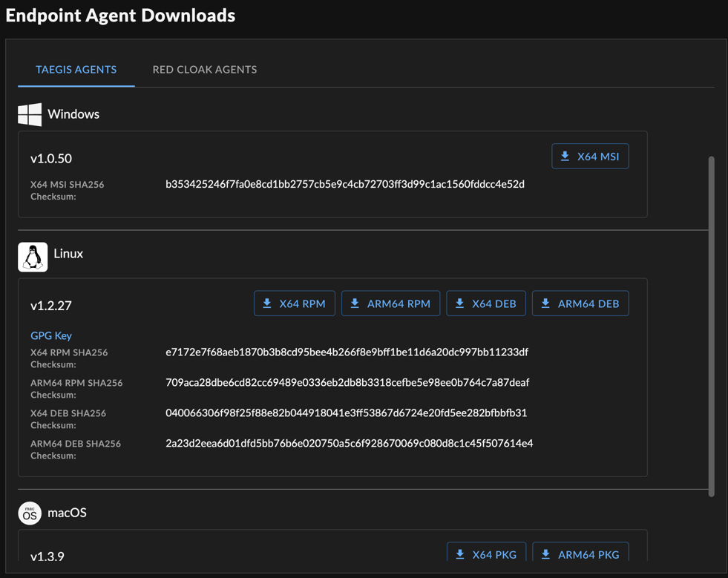Image resolution: width=728 pixels, height=578 pixels.
Task: Click the macOS logo icon
Action: click(x=30, y=513)
